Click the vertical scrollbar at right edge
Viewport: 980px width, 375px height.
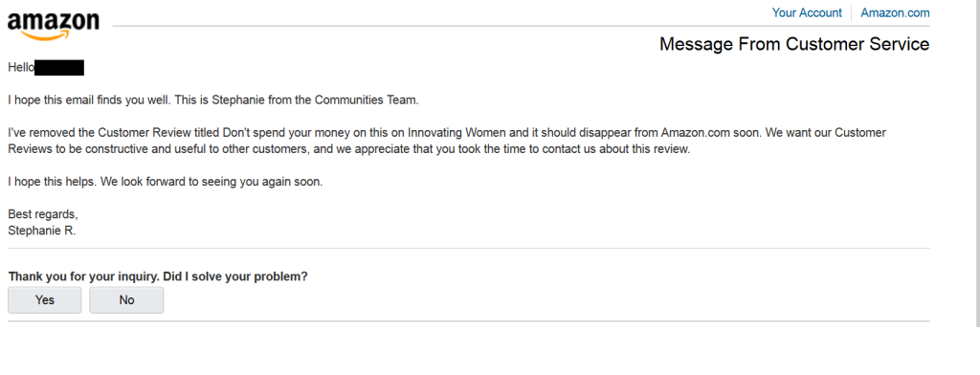pos(977,163)
